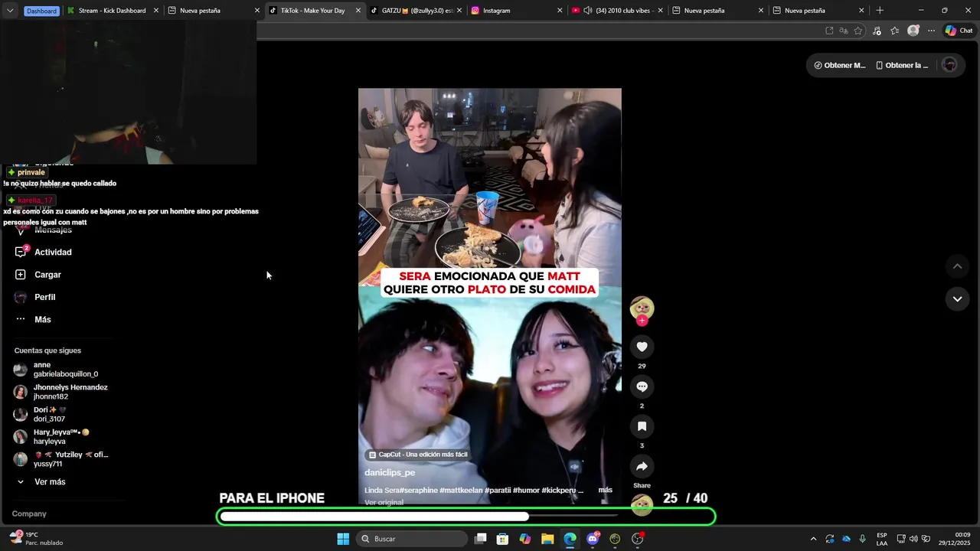Open Actividad in TikTok sidebar
Screen dimensions: 980x551
(x=53, y=252)
